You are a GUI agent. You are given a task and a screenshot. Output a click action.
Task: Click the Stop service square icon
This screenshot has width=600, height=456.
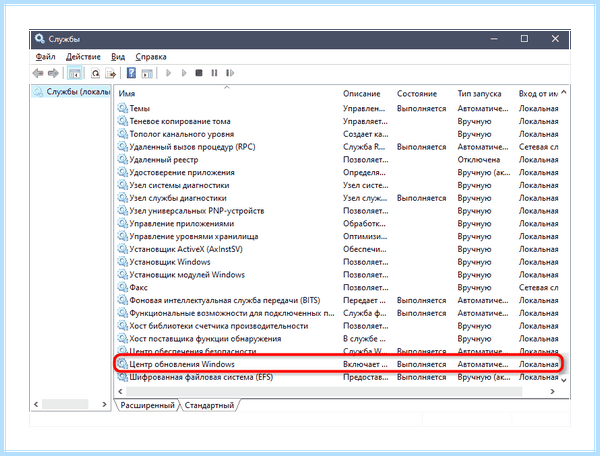pyautogui.click(x=199, y=73)
